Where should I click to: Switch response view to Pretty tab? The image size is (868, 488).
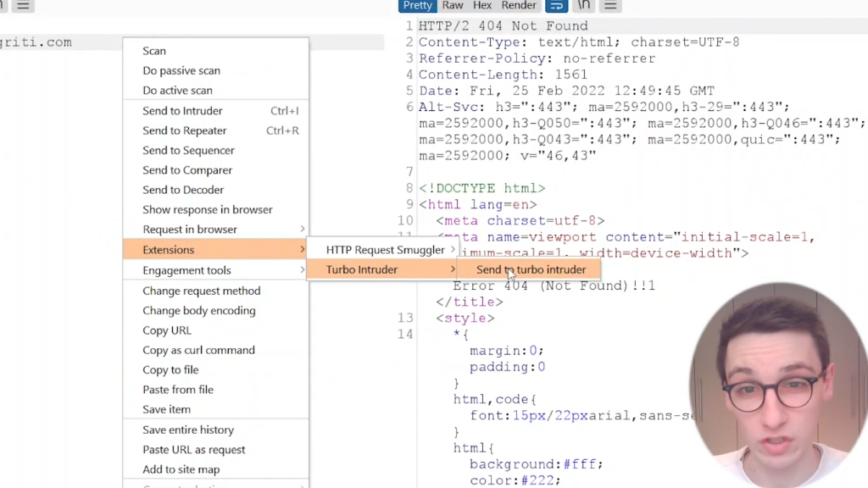point(417,6)
